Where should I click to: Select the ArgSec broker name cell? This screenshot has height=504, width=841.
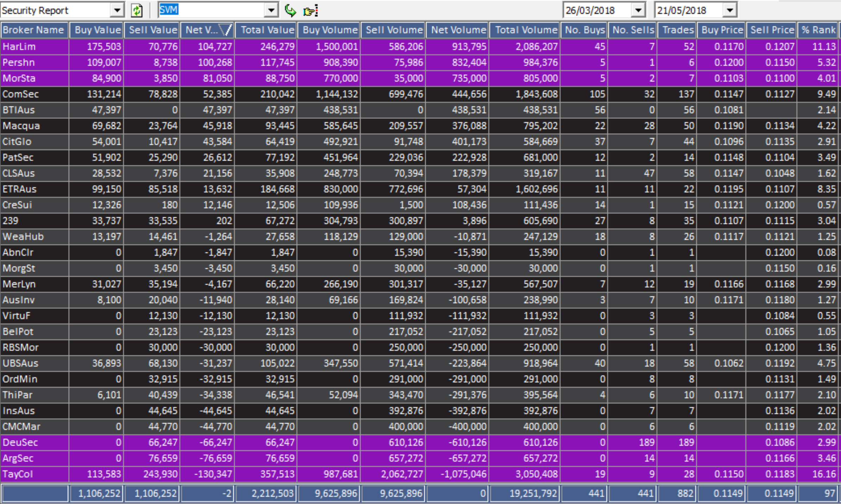[x=34, y=458]
